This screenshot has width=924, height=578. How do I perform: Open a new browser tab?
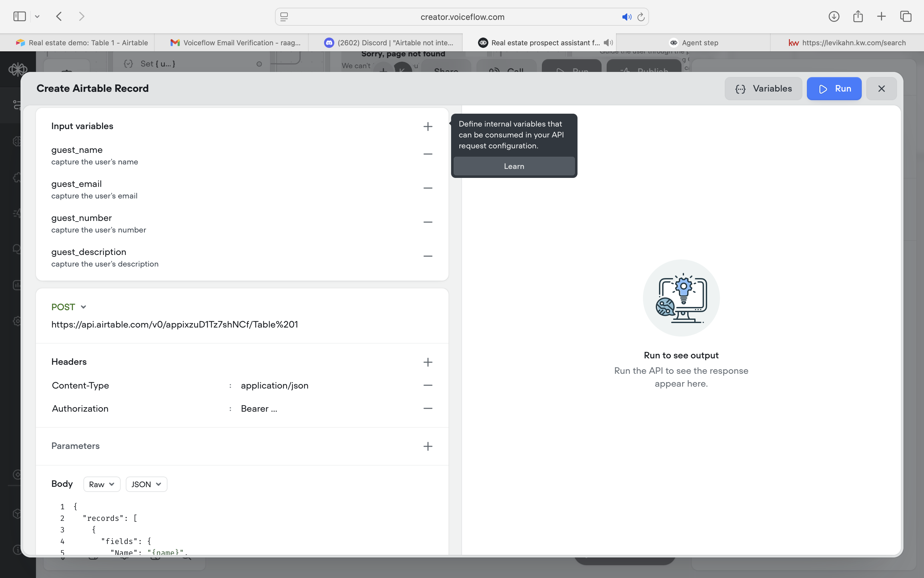pos(881,16)
